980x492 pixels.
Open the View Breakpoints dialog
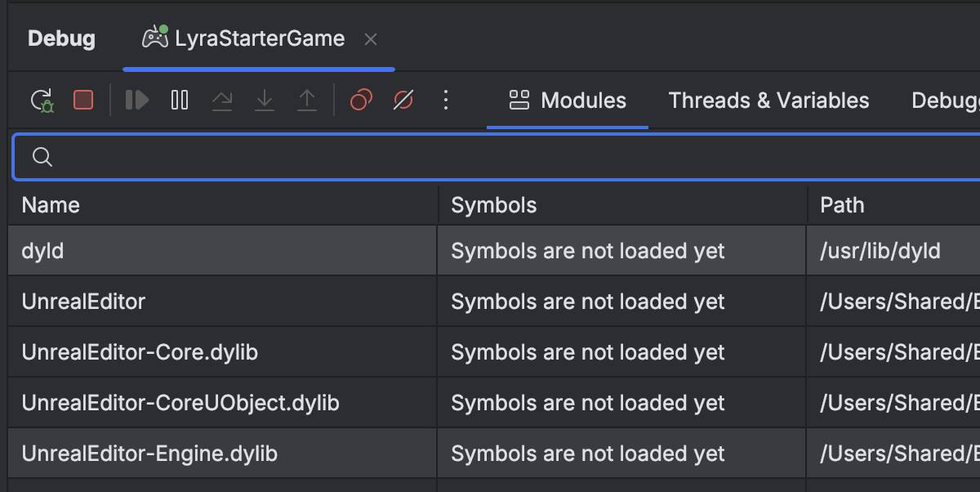point(361,100)
